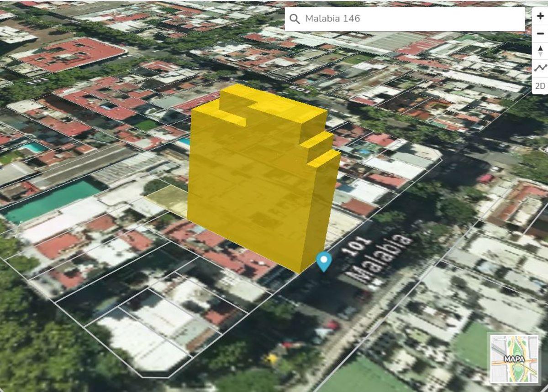Reset map orientation with the compass icon
This screenshot has height=392, width=548.
click(x=540, y=51)
